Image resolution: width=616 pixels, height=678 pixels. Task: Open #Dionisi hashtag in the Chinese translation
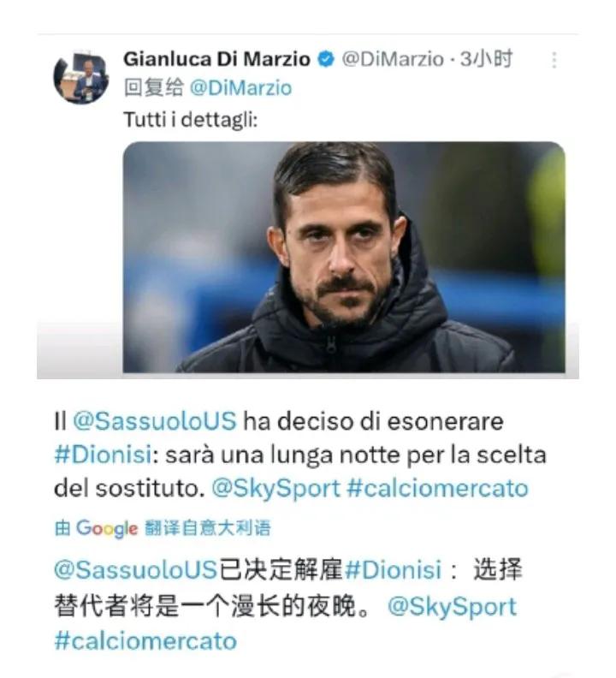pos(394,569)
